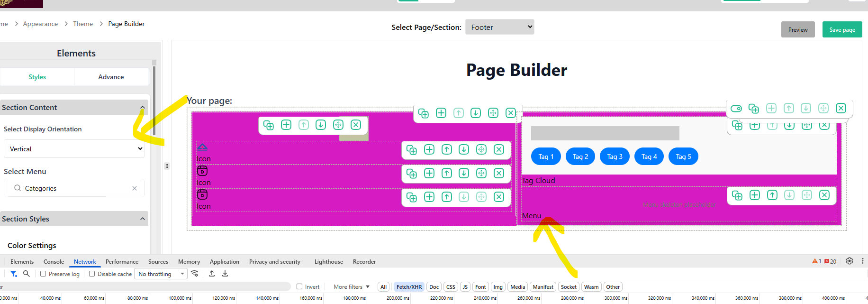Collapse the Section Content panel
The image size is (868, 304).
[142, 108]
